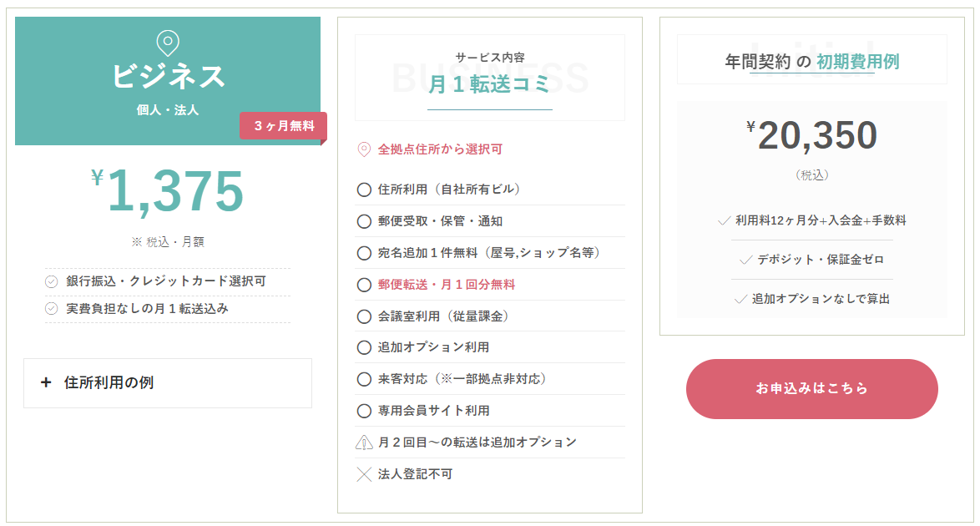
Task: Click the check circle beside 実費負担なしの月1転送込み
Action: point(51,309)
